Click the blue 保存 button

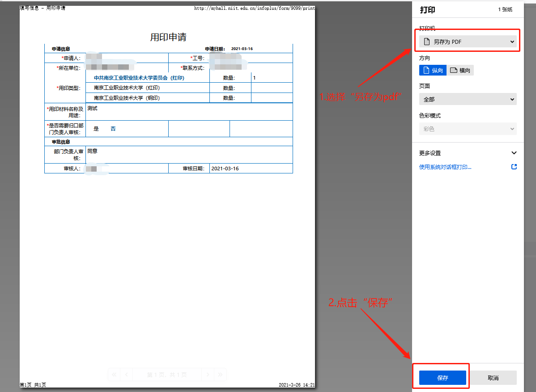(442, 378)
